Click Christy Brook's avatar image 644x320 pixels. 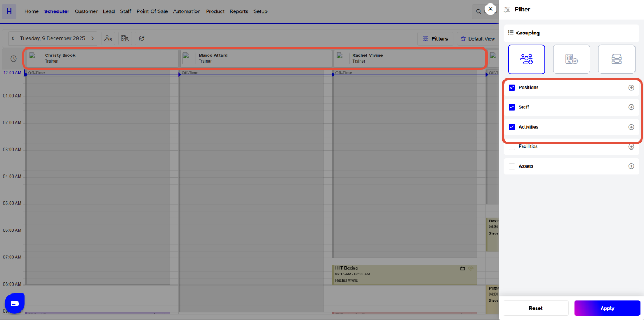pos(36,59)
